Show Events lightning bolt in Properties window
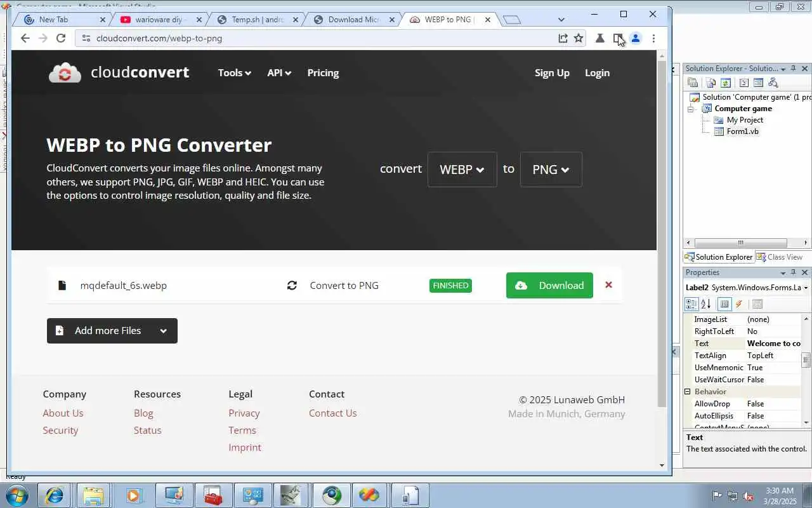Image resolution: width=812 pixels, height=508 pixels. tap(738, 304)
